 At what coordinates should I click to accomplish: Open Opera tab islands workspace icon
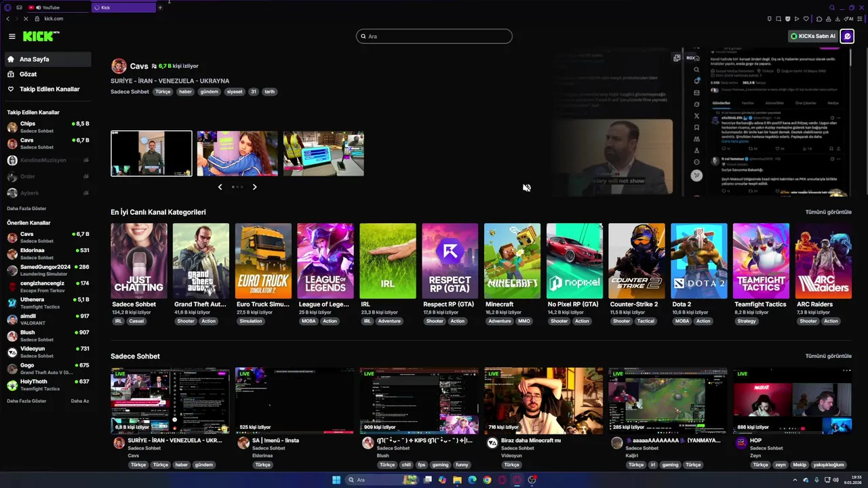20,7
